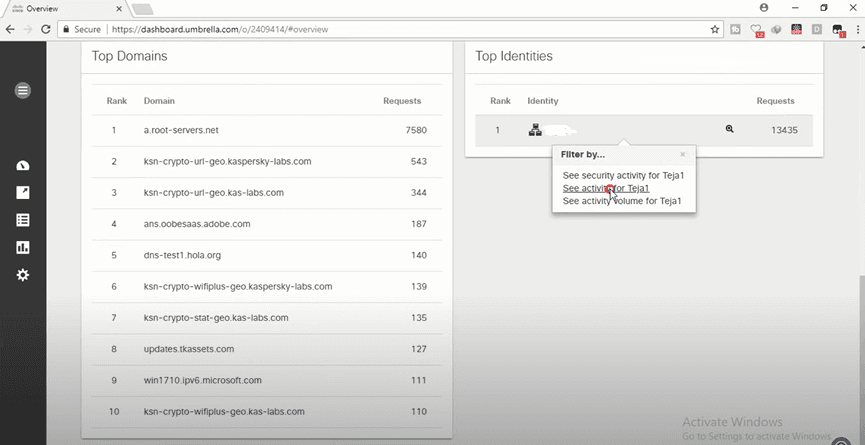This screenshot has width=865, height=445.
Task: Select See activity for Teja1
Action: [x=606, y=188]
